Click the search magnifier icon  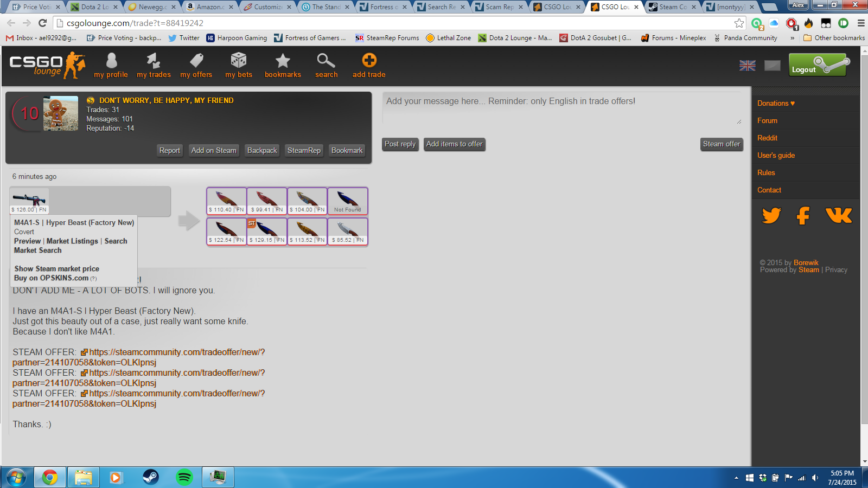(326, 61)
